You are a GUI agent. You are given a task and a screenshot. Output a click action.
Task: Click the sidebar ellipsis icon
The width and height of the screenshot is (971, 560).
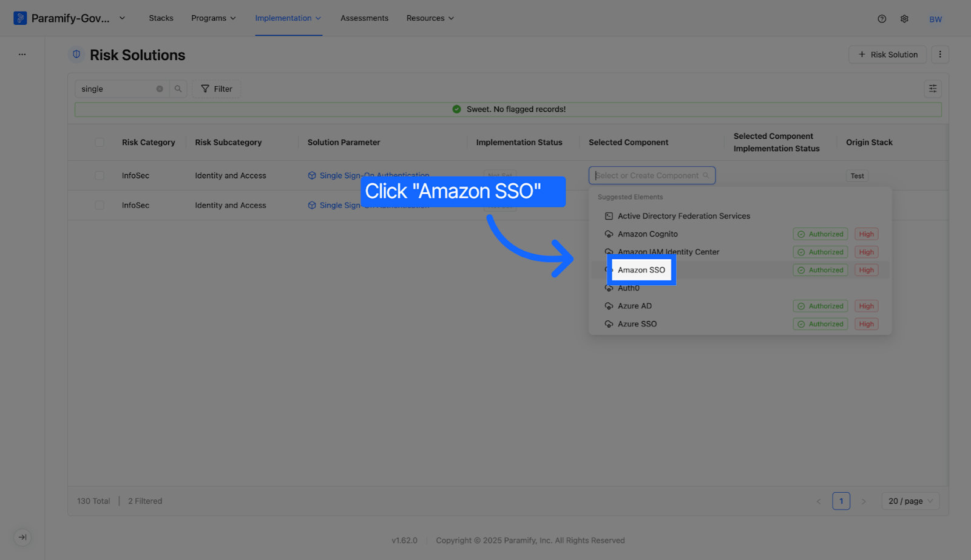[22, 55]
